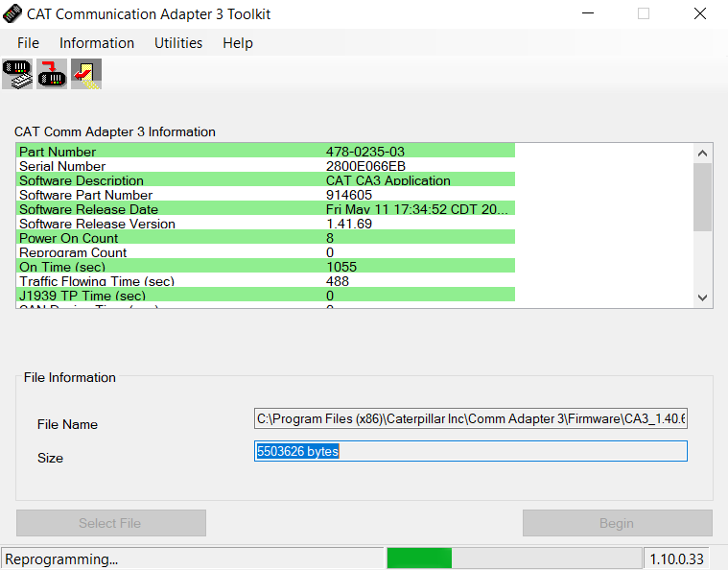Click the Traffic Flowing value 488
Screen dimensions: 728x570
click(x=337, y=281)
